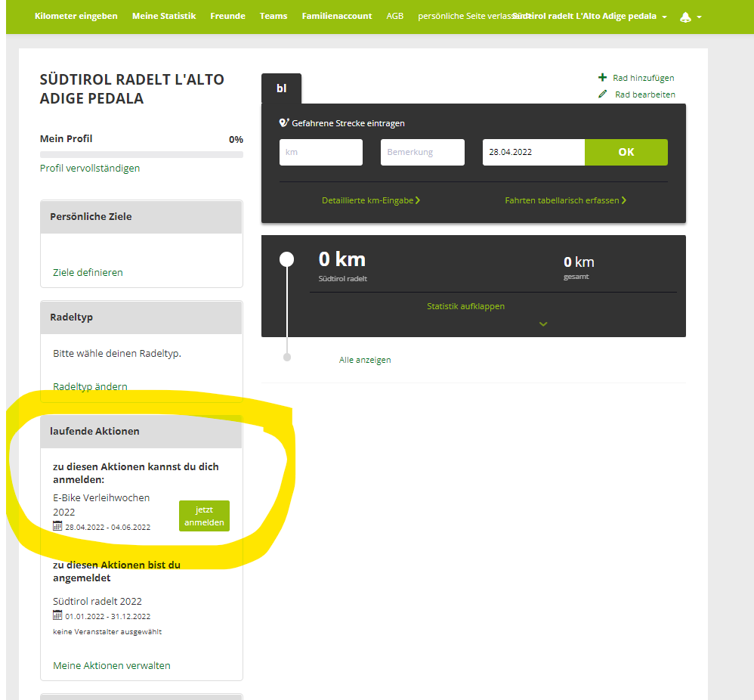
Task: Click Rad bearbeiten link text
Action: pyautogui.click(x=645, y=94)
